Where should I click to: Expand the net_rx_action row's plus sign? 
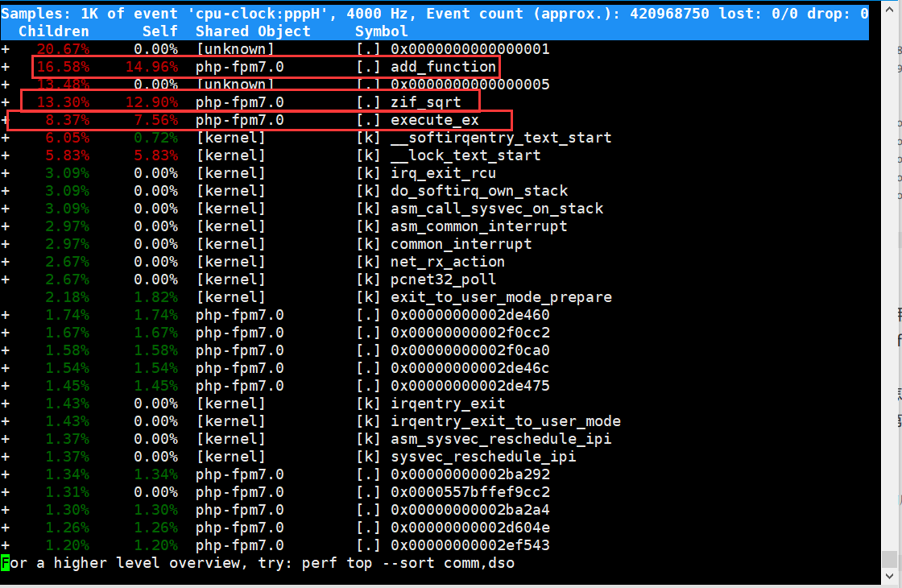[x=5, y=262]
